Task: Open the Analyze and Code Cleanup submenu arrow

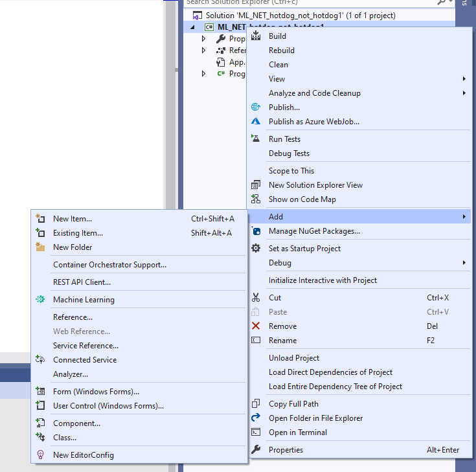Action: pos(464,93)
